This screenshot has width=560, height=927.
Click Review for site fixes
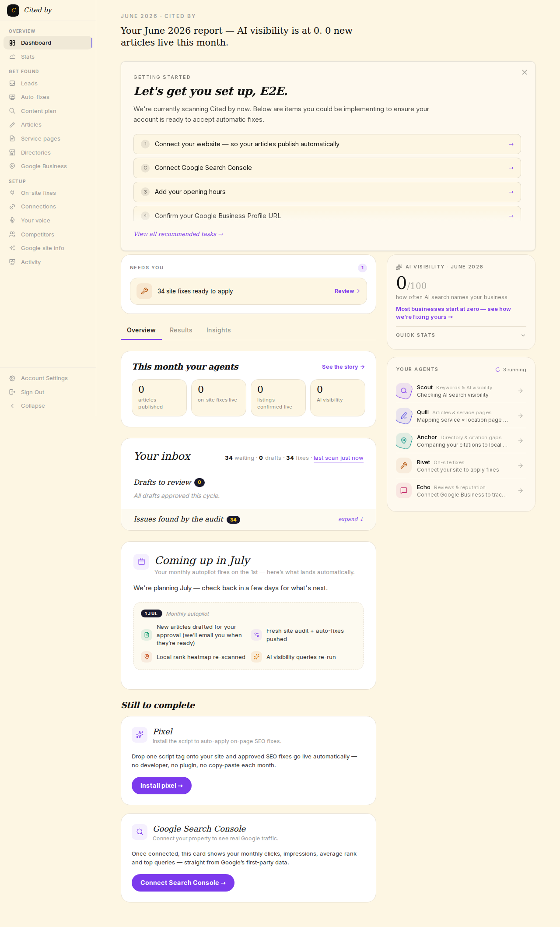(347, 291)
